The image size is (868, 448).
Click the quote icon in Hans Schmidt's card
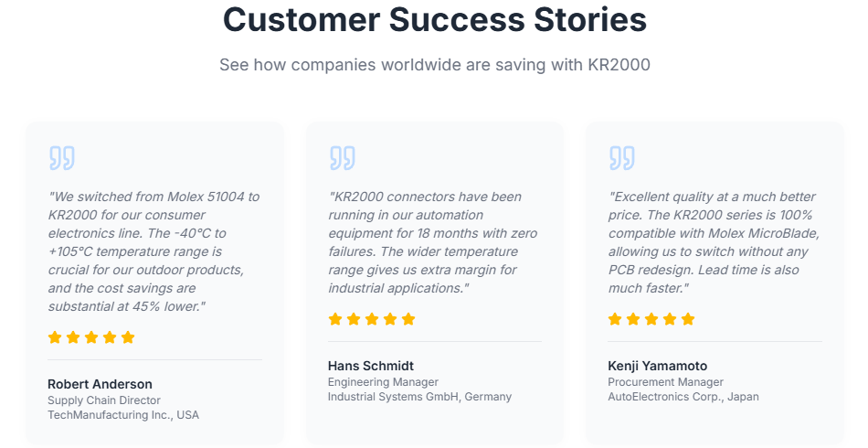point(342,157)
